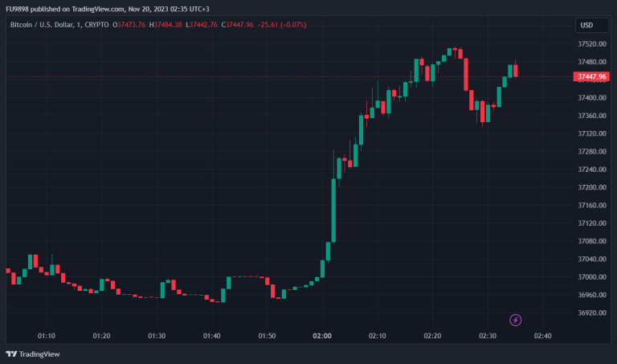617x364 pixels.
Task: Click the Open value O37473.76 in legend
Action: click(x=129, y=25)
